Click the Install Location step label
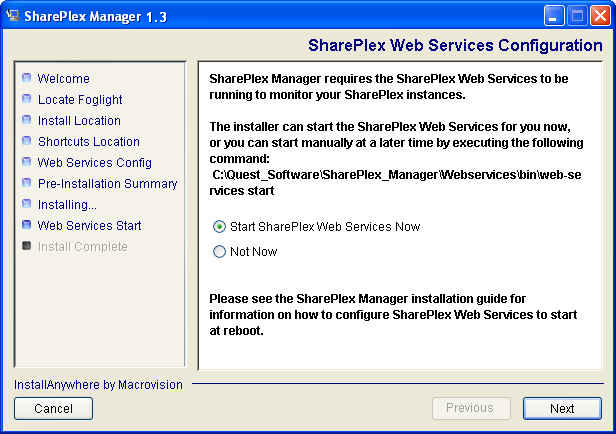The image size is (616, 434). tap(79, 120)
